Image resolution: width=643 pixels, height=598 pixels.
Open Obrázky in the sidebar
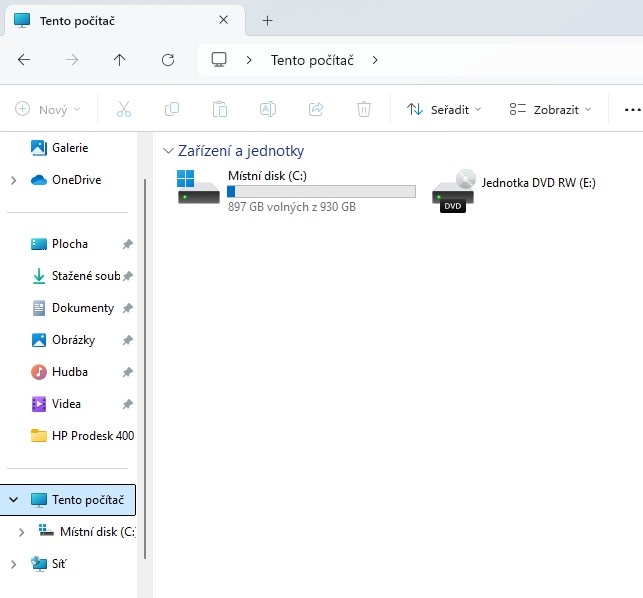[74, 340]
